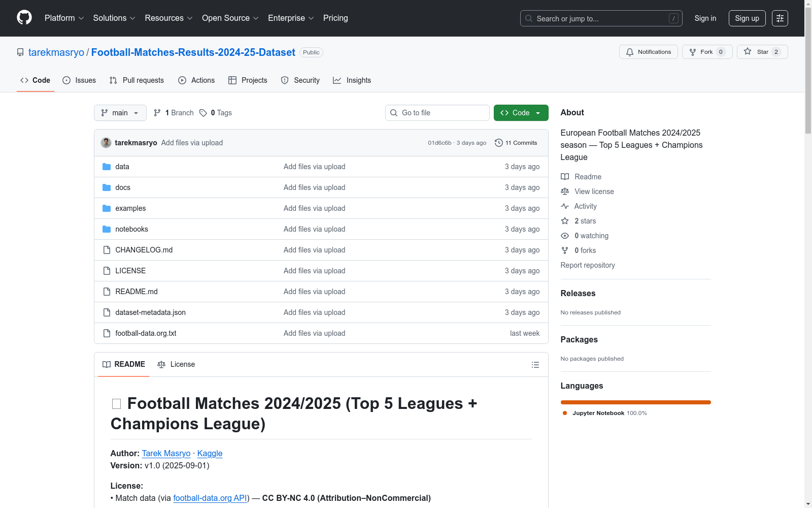
Task: Toggle Notifications for this repository
Action: pyautogui.click(x=648, y=52)
